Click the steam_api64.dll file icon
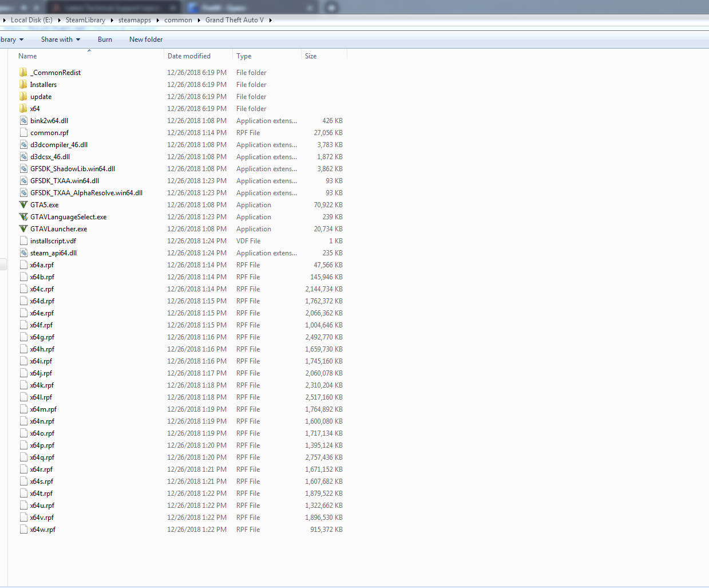The image size is (709, 588). (23, 252)
